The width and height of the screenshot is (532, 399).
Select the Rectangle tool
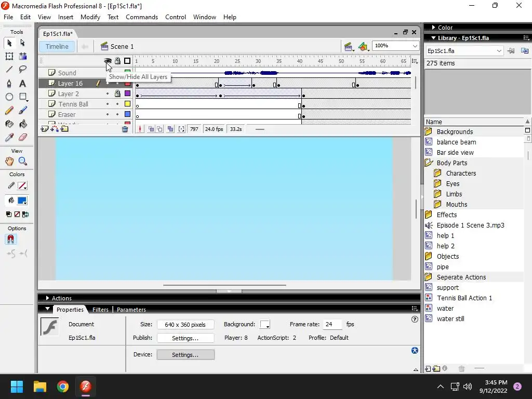click(23, 97)
